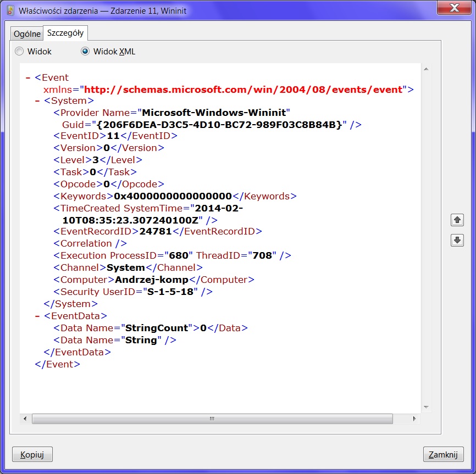Click the schemas.microsoft.com xmlns URL
The width and height of the screenshot is (476, 474).
point(243,90)
